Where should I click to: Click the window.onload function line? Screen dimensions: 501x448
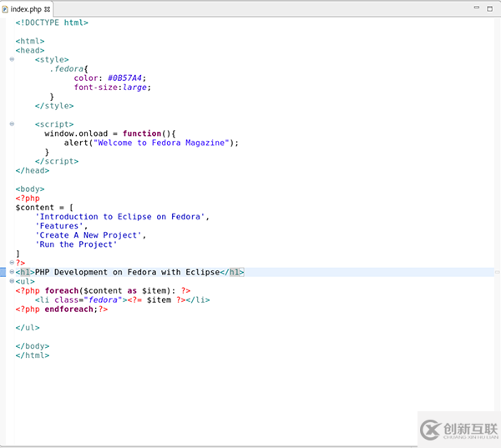[x=110, y=133]
